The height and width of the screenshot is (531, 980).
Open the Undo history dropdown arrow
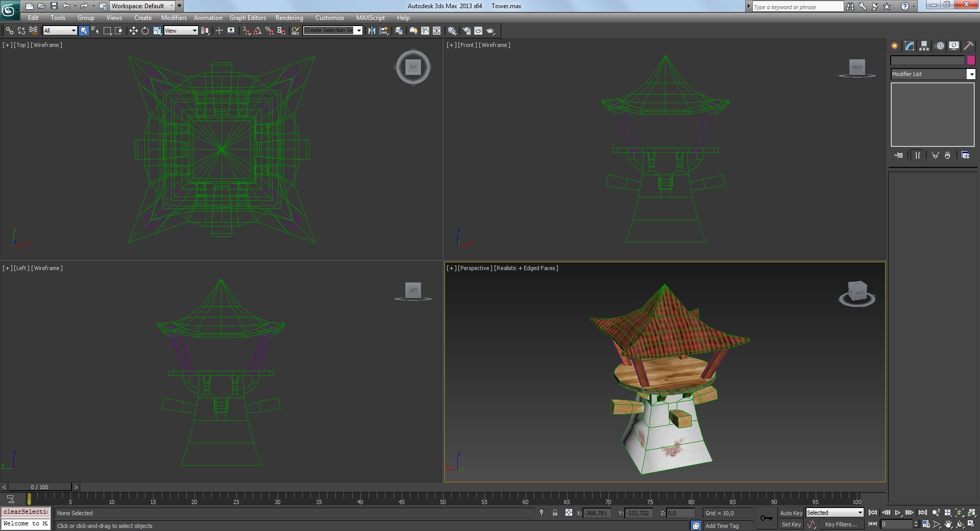click(x=75, y=6)
